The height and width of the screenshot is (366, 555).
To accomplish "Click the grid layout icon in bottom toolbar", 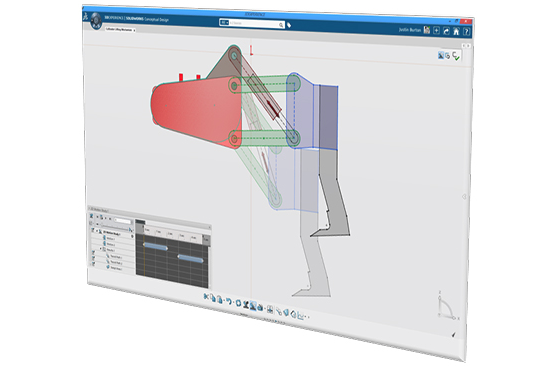I will (270, 310).
